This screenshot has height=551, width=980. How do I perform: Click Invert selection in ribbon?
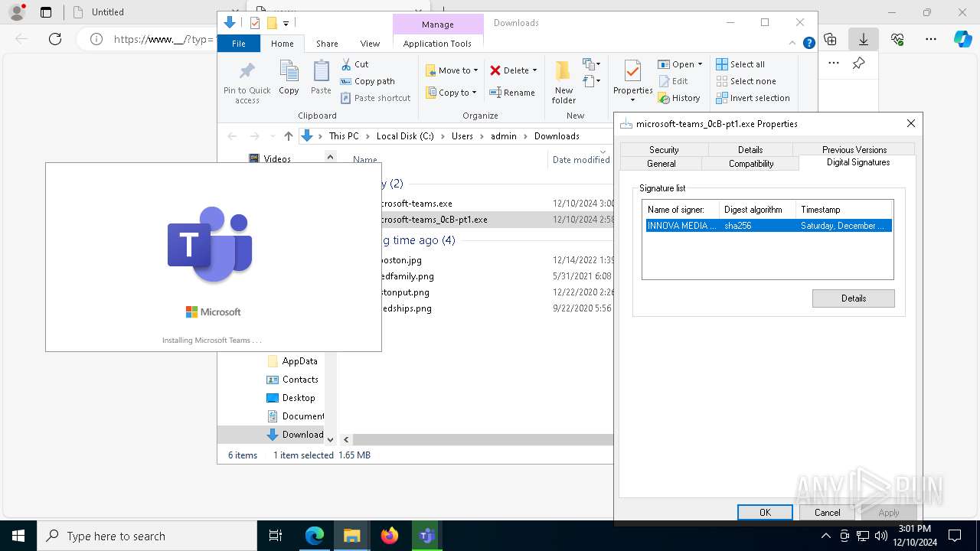[x=753, y=98]
